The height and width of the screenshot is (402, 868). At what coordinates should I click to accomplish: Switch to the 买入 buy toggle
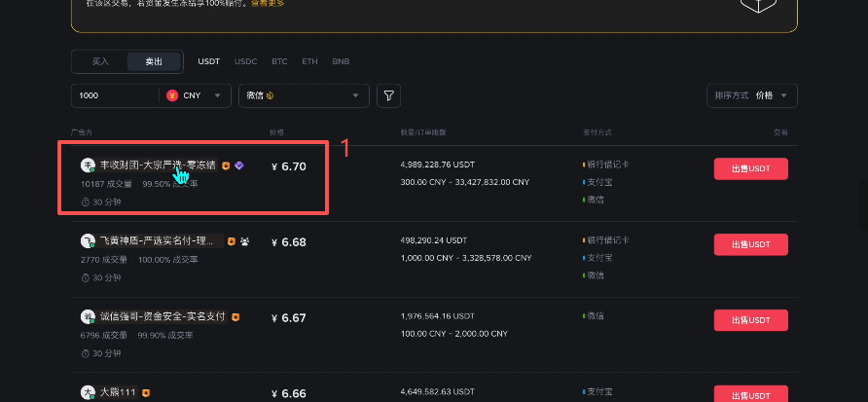100,61
